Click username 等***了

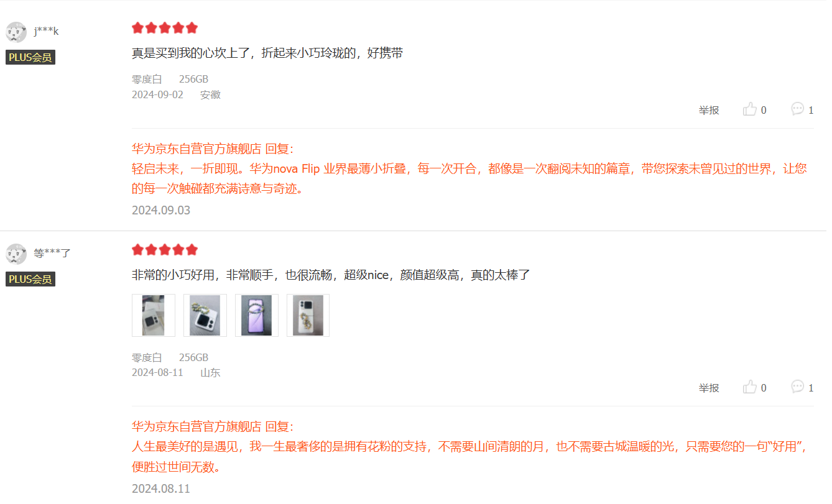point(52,254)
